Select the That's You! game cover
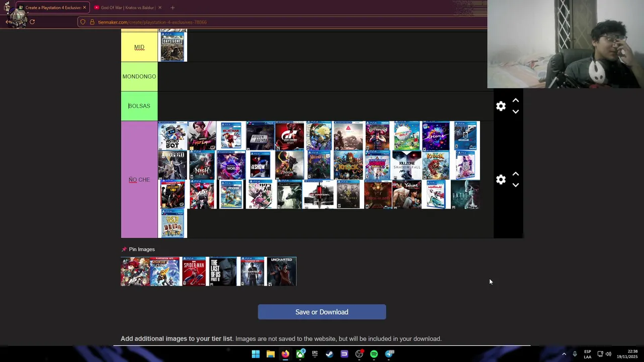644x362 pixels. (x=173, y=223)
